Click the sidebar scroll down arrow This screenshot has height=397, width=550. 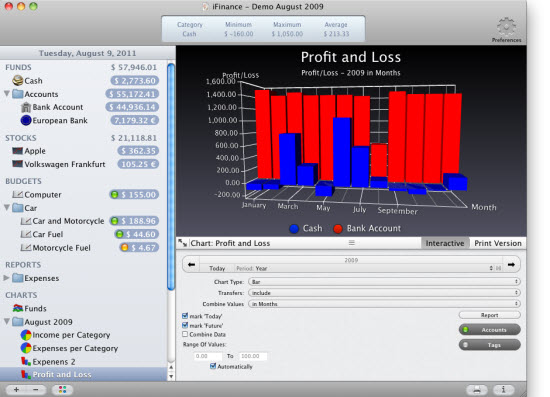[171, 376]
